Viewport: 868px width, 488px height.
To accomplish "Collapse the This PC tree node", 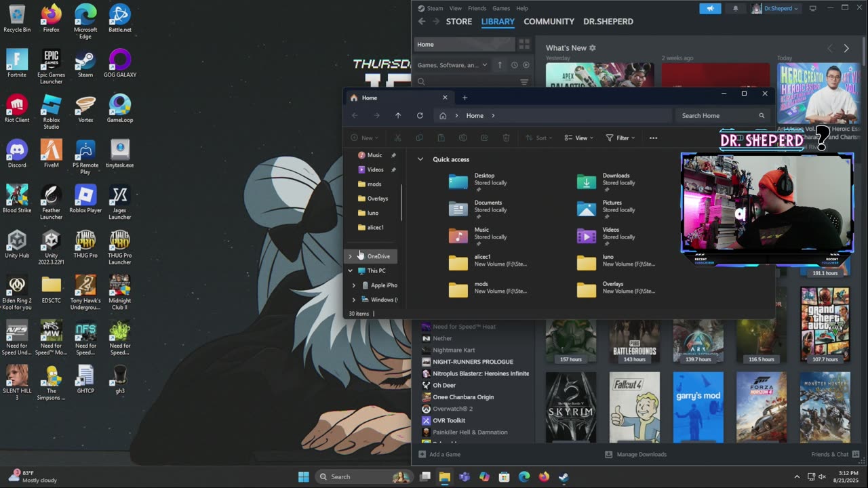I will tap(350, 270).
